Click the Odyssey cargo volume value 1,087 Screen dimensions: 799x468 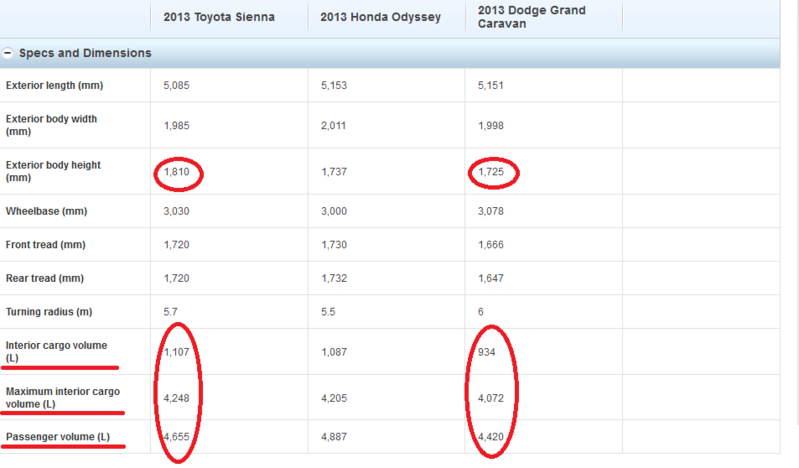(334, 352)
